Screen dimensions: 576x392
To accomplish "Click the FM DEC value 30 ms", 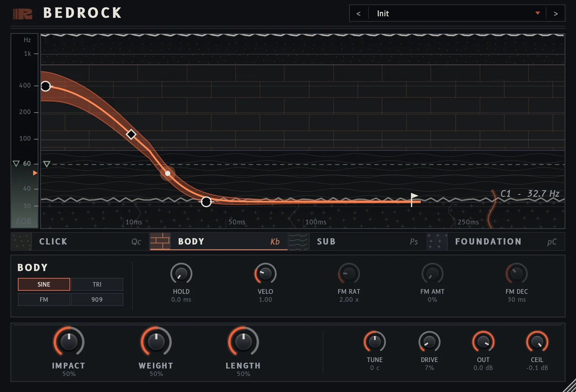I will coord(517,299).
